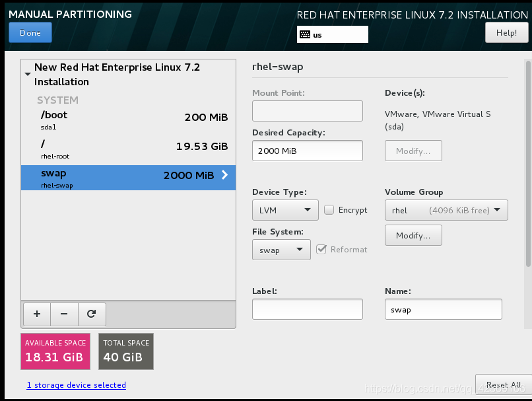This screenshot has height=401, width=532.
Task: Click the Label input field
Action: coord(308,309)
